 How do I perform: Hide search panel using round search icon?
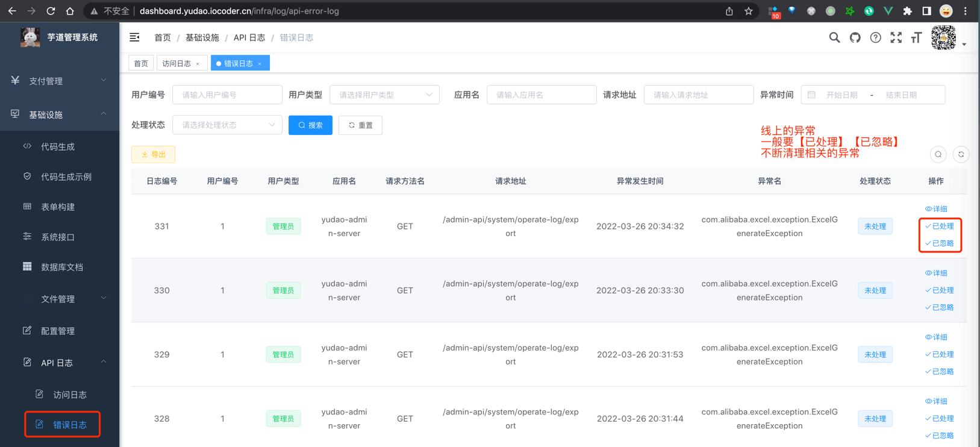coord(938,155)
